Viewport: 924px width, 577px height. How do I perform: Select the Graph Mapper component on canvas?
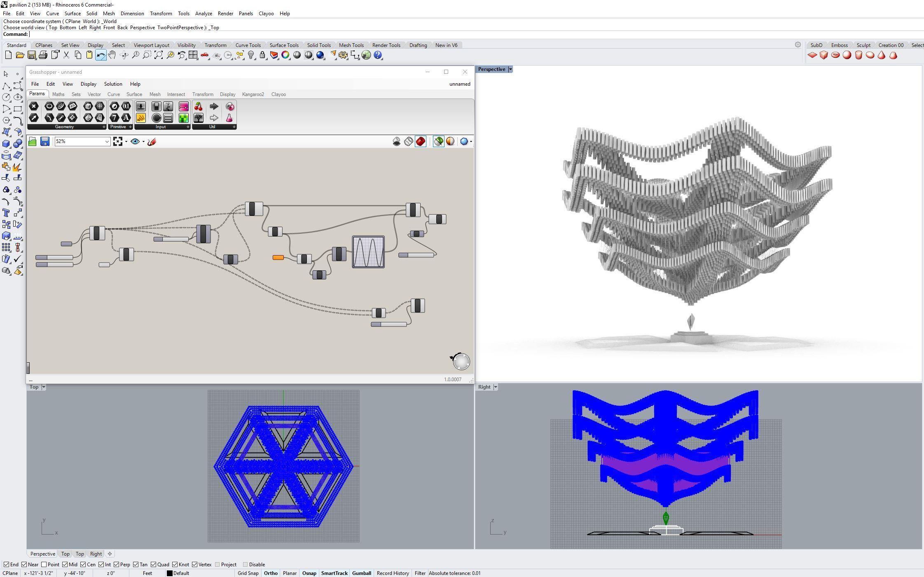click(368, 252)
